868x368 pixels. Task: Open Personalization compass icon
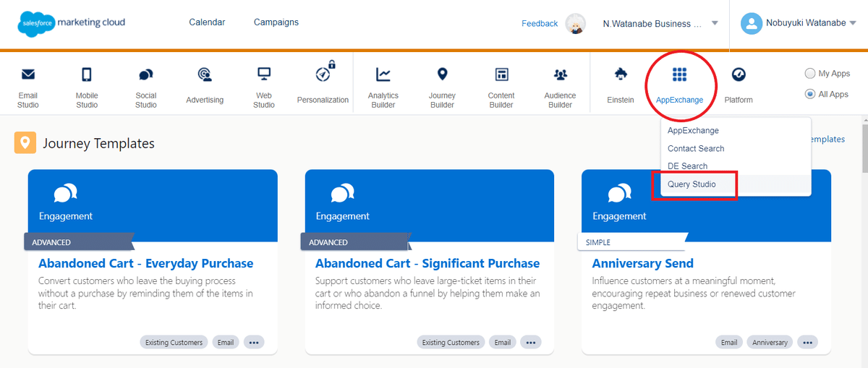click(323, 74)
